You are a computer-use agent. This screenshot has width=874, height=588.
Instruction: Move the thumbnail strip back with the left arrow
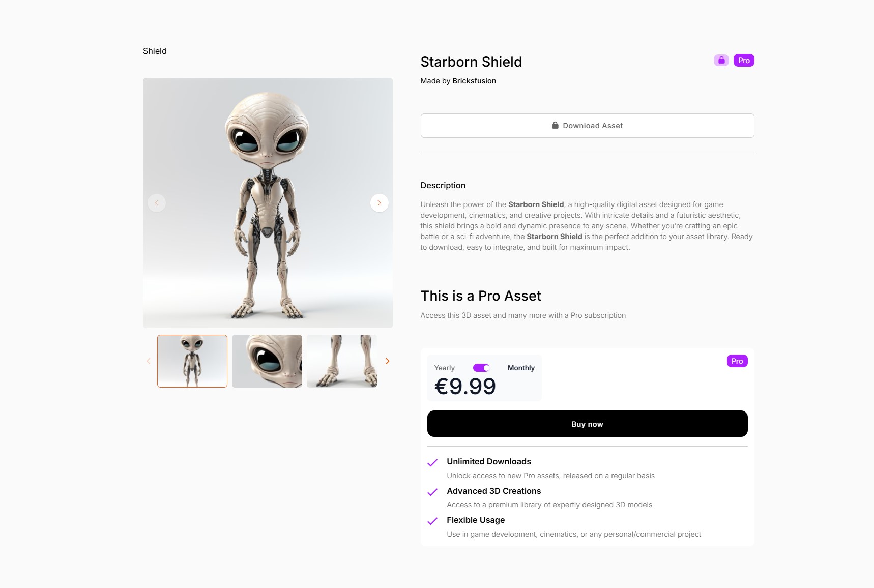(x=149, y=361)
